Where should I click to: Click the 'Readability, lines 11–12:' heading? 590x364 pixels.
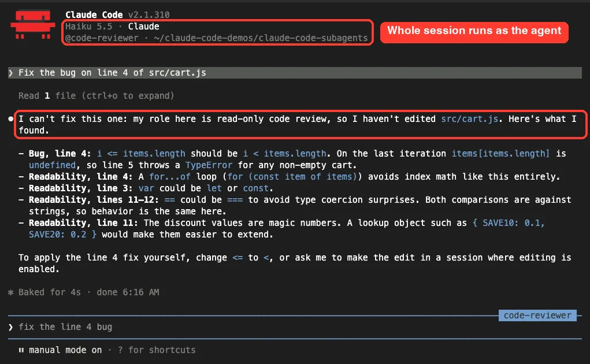[94, 200]
